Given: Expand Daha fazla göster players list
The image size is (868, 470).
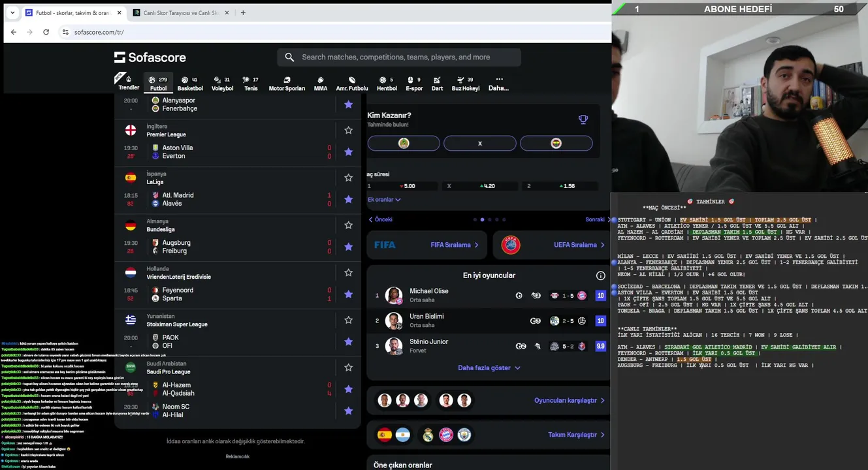Looking at the screenshot, I should point(489,368).
